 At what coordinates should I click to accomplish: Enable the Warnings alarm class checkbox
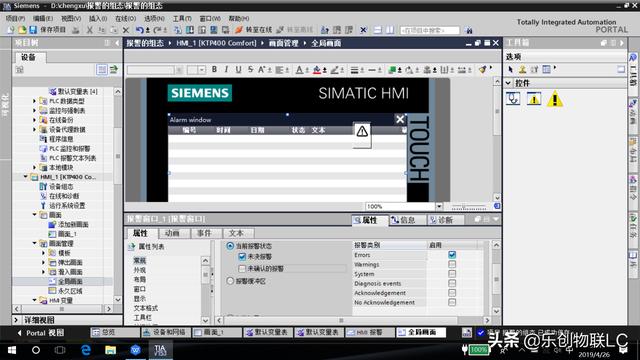click(x=452, y=264)
